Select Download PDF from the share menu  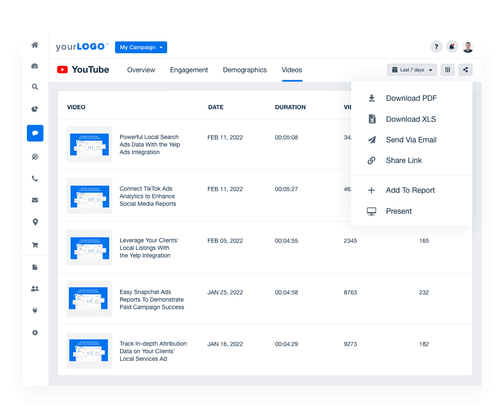pos(411,98)
